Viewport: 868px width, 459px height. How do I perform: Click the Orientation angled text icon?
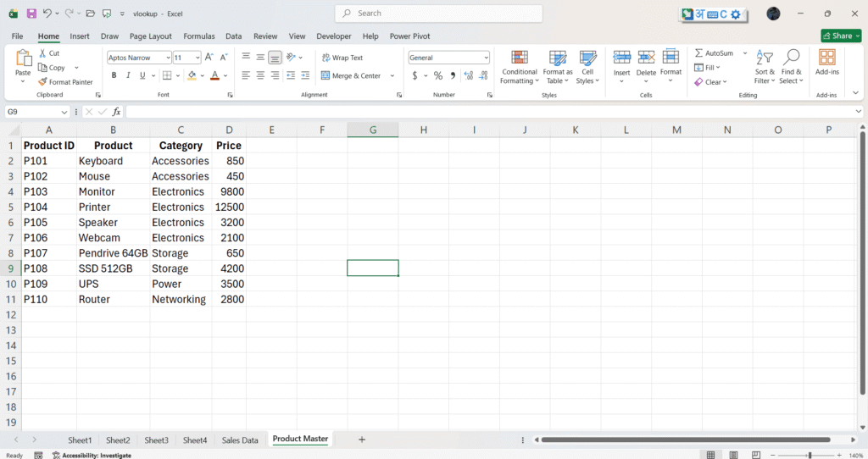pyautogui.click(x=292, y=57)
